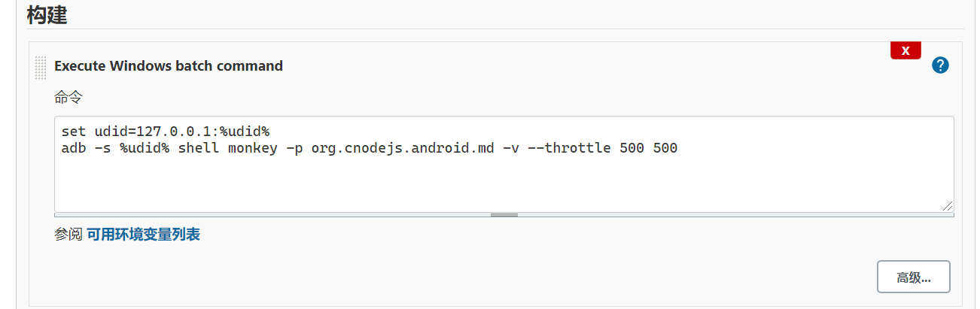The height and width of the screenshot is (309, 980).
Task: Open the 可用环境变量列表 link
Action: coord(143,235)
